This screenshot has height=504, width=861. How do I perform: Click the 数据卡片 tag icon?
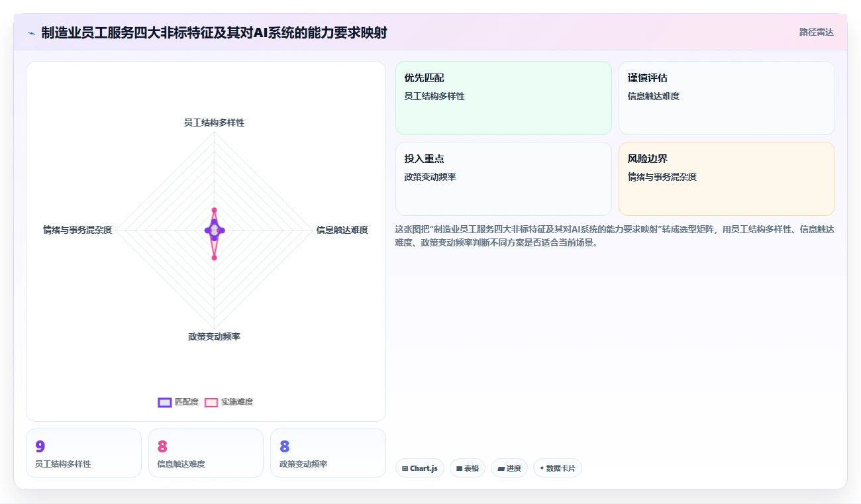pos(542,468)
